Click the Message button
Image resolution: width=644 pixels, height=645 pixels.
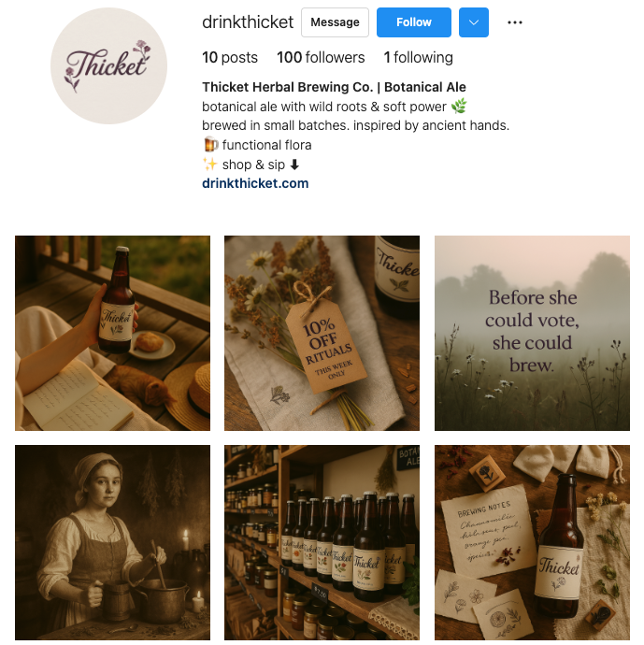(x=335, y=22)
